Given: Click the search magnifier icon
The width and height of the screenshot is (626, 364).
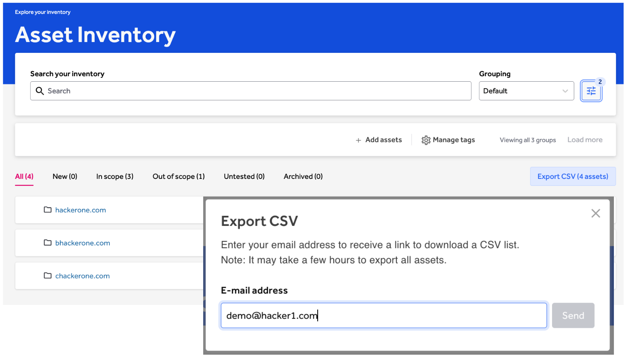Looking at the screenshot, I should (x=40, y=91).
